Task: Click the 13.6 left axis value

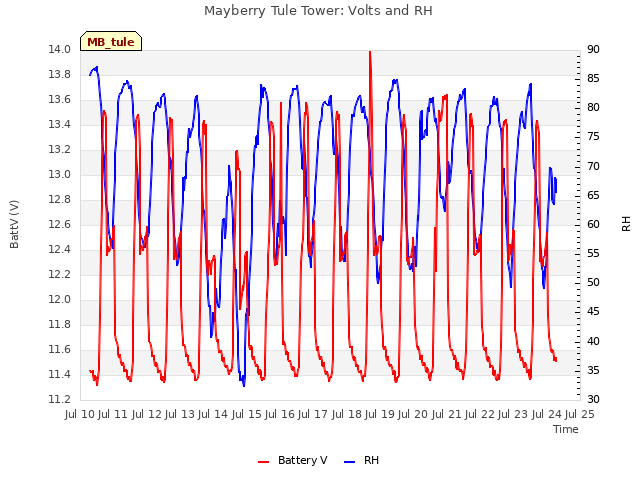Action: pyautogui.click(x=59, y=100)
